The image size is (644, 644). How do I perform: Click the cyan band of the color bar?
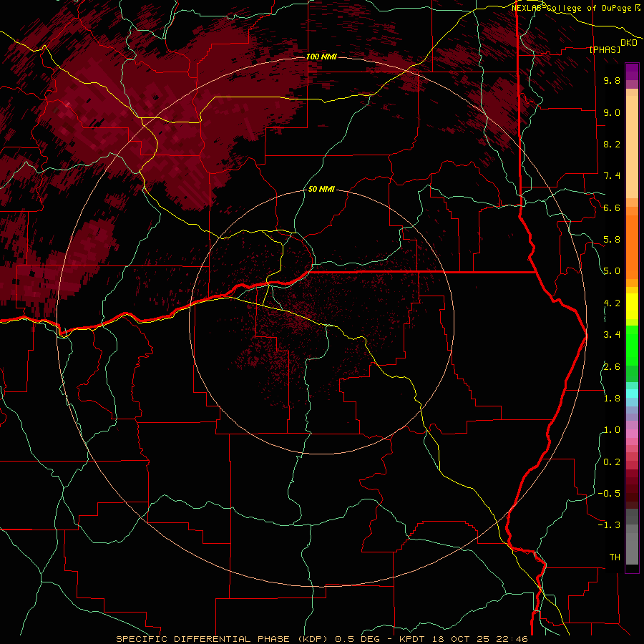point(632,394)
